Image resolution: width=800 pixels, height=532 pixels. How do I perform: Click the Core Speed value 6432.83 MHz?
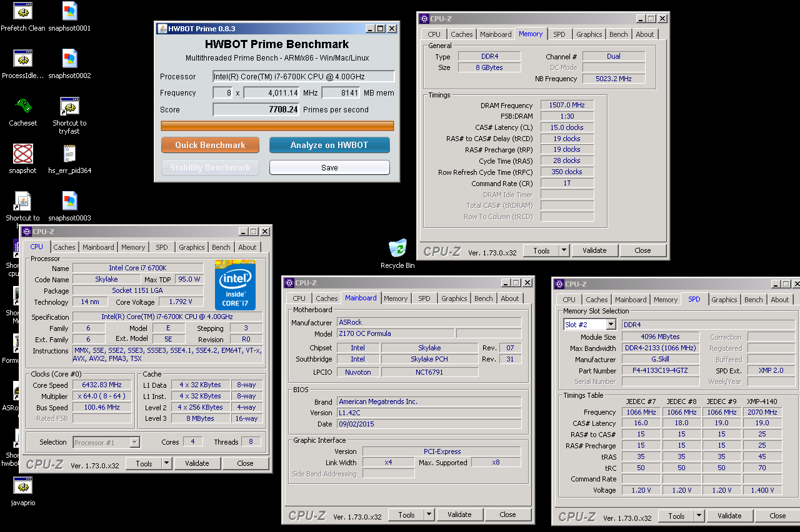(102, 385)
